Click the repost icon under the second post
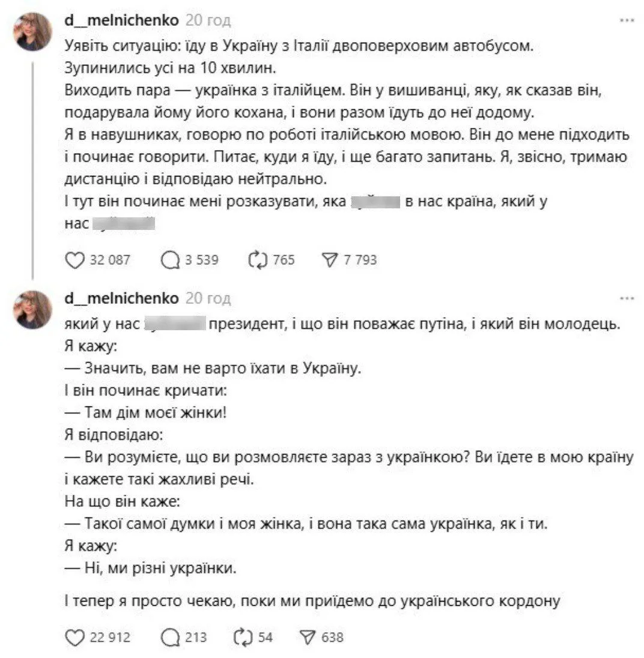The image size is (644, 658). click(x=242, y=638)
